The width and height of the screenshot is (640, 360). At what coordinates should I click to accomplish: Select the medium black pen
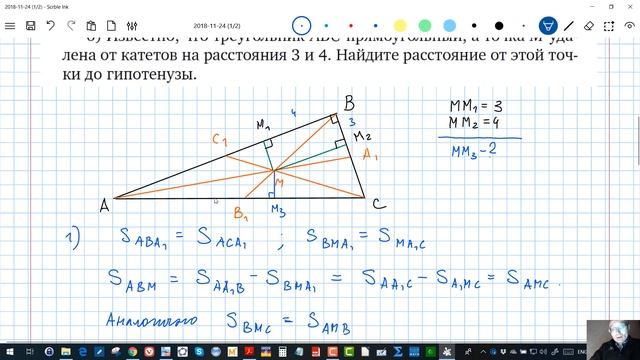[474, 26]
